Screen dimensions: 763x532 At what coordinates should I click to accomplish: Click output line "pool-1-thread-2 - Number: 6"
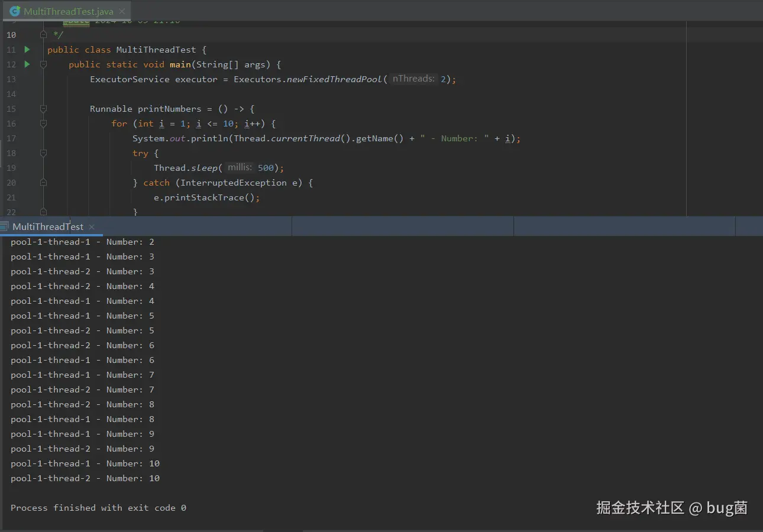(x=82, y=345)
